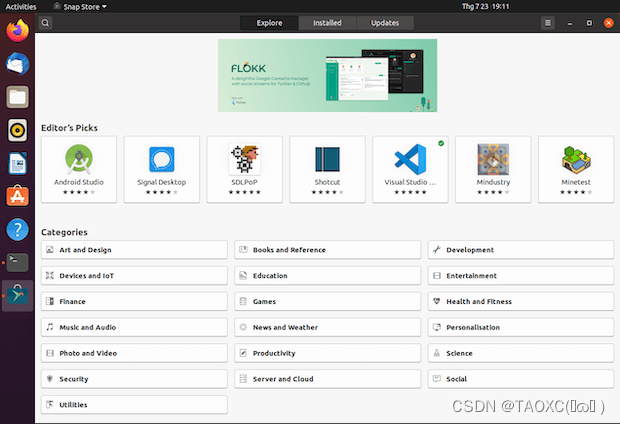Click the Android Studio star rating
The width and height of the screenshot is (620, 424).
point(79,192)
